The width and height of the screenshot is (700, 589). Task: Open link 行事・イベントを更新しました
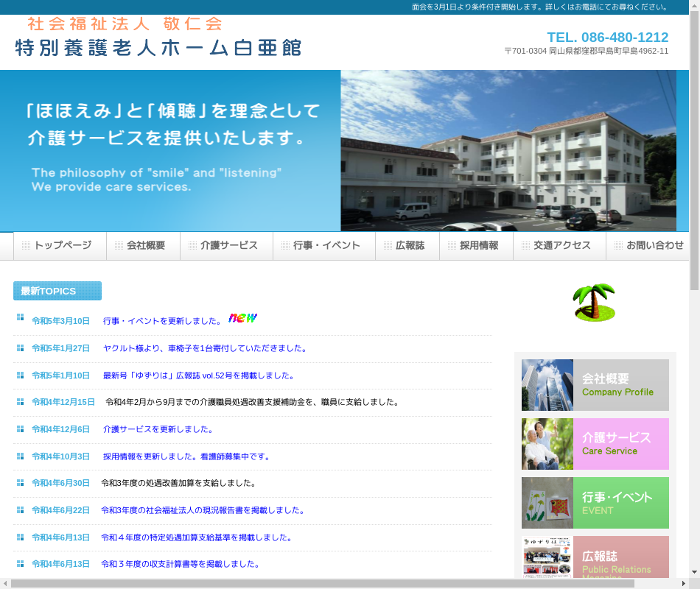(162, 321)
